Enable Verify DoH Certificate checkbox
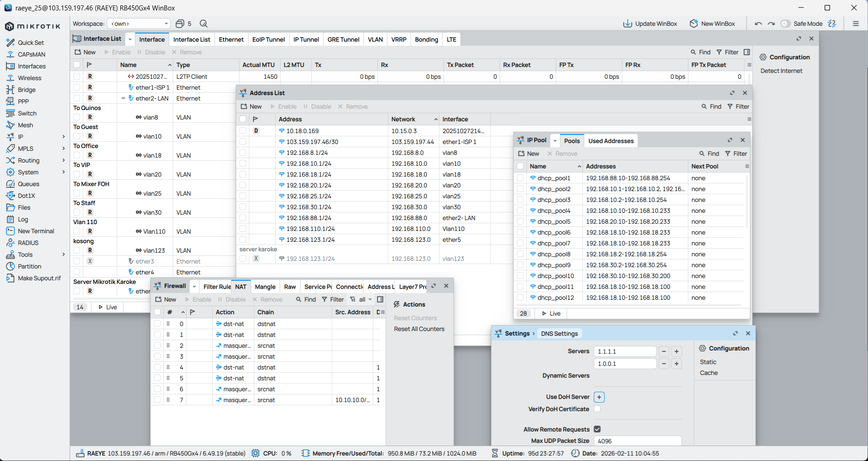Screen dimensions: 868x461 click(597, 409)
